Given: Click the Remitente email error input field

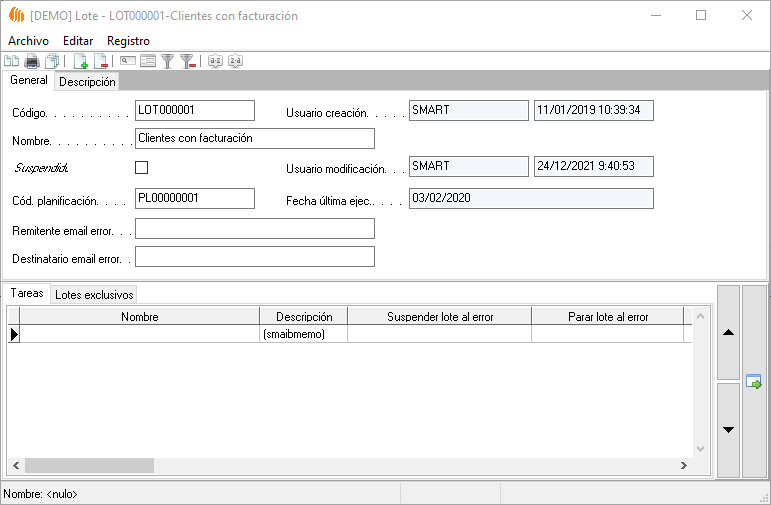Looking at the screenshot, I should pyautogui.click(x=254, y=229).
